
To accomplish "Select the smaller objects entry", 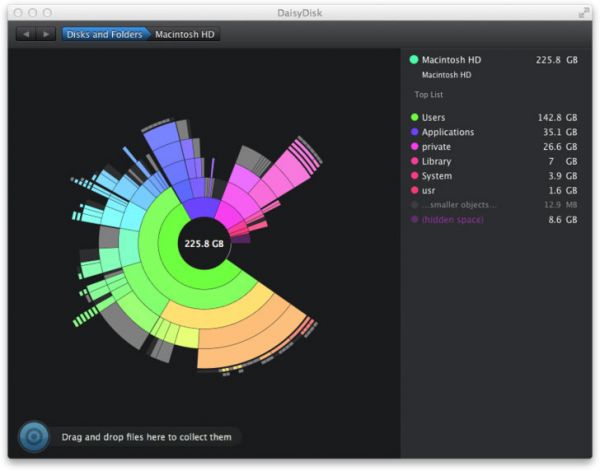I will 493,205.
